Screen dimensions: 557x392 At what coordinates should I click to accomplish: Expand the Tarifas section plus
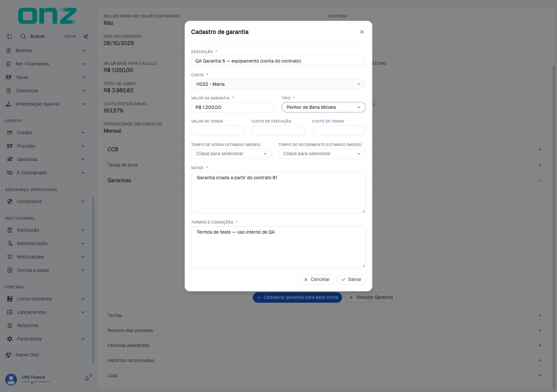pyautogui.click(x=540, y=315)
